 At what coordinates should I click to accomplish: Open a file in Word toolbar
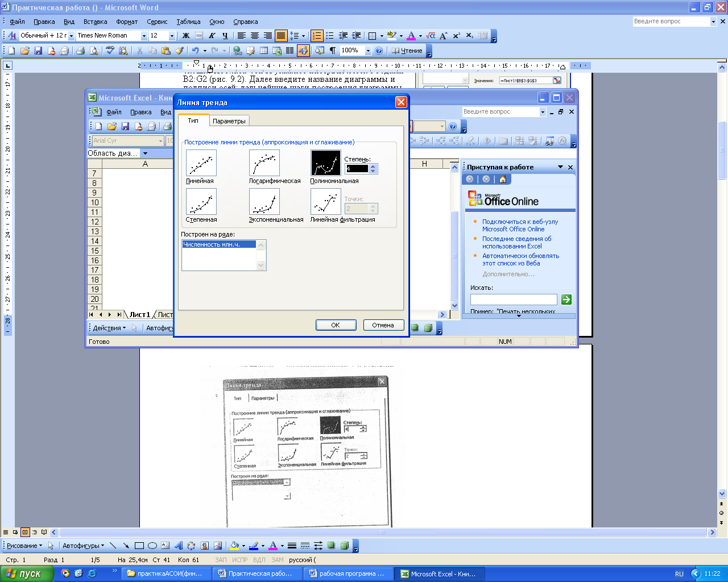24,51
